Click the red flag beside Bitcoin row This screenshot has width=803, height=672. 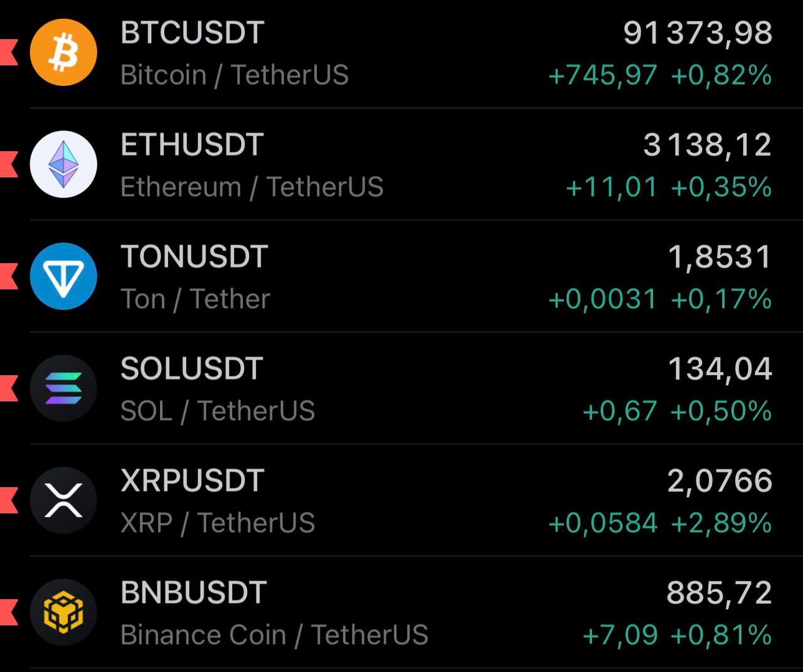point(8,52)
